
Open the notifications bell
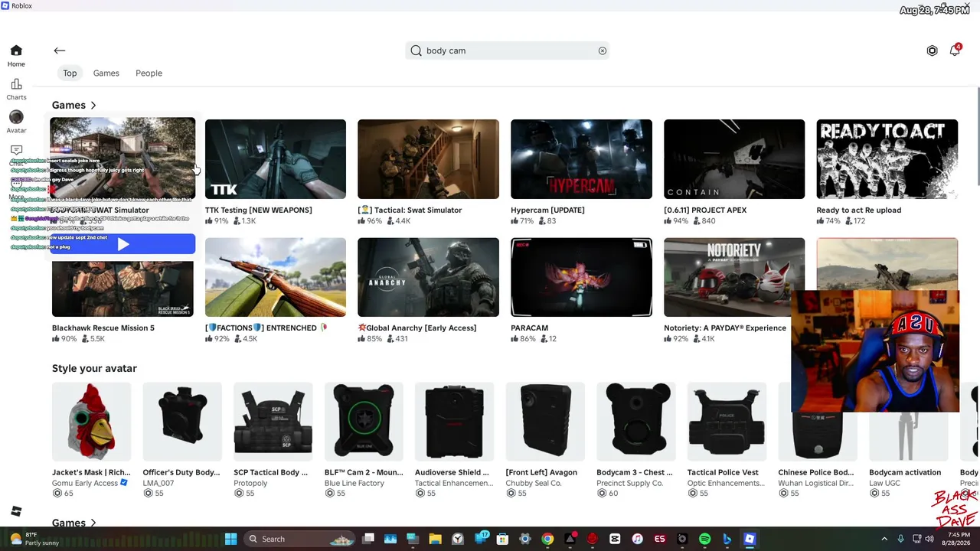point(955,51)
